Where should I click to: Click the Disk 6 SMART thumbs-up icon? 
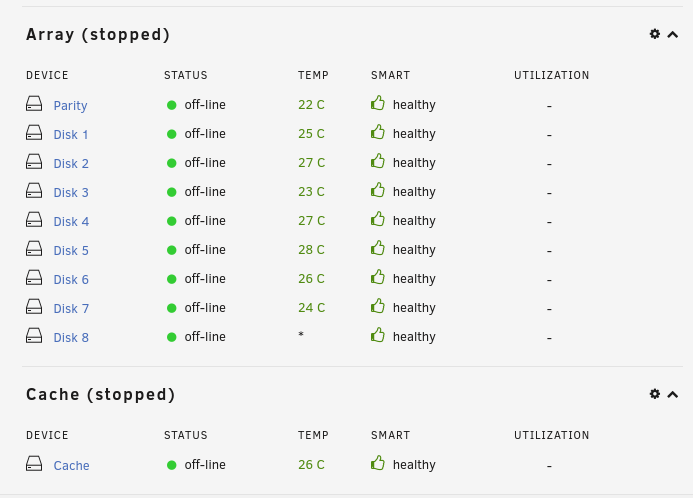[378, 277]
